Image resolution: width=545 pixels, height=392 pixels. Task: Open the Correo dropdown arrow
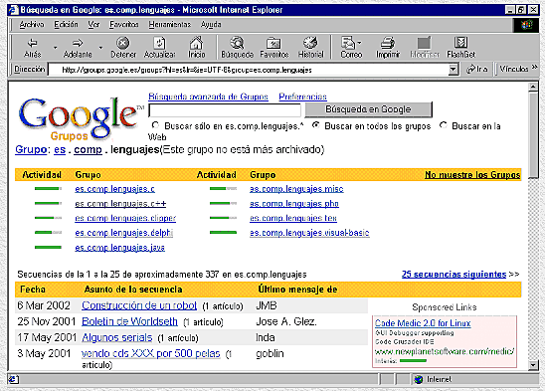pyautogui.click(x=359, y=43)
